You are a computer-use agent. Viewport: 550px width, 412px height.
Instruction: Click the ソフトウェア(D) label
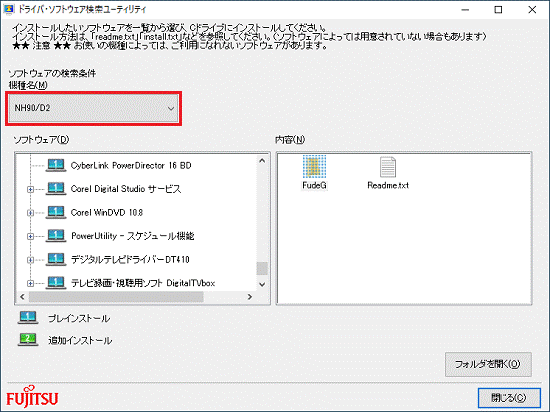coord(41,140)
